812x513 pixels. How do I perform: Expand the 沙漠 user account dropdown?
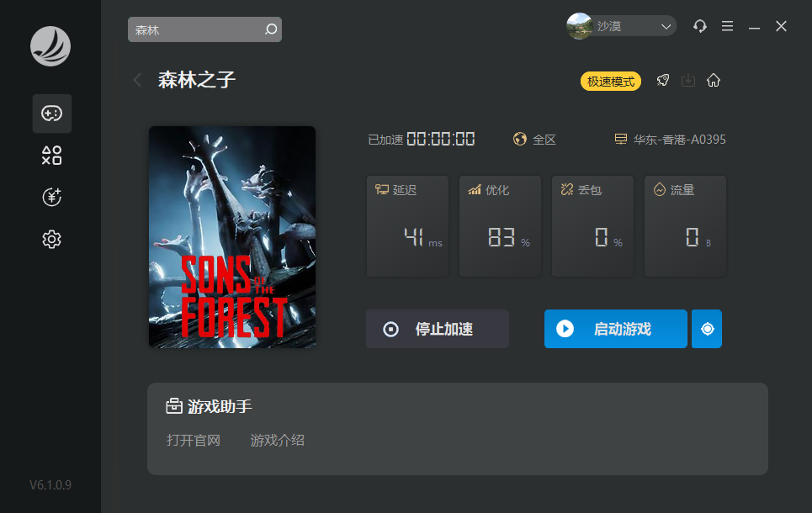(622, 26)
